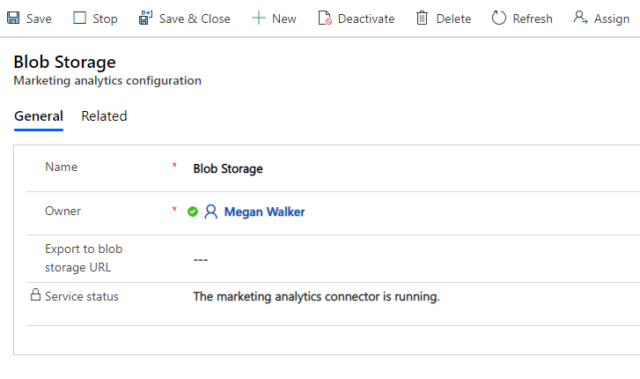640x379 pixels.
Task: Click the green check status icon beside owner
Action: 193,212
